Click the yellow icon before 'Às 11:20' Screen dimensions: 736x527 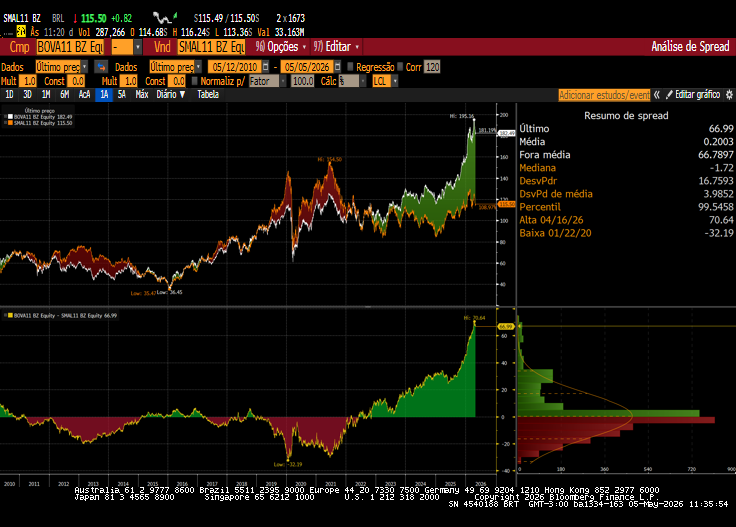(x=21, y=31)
